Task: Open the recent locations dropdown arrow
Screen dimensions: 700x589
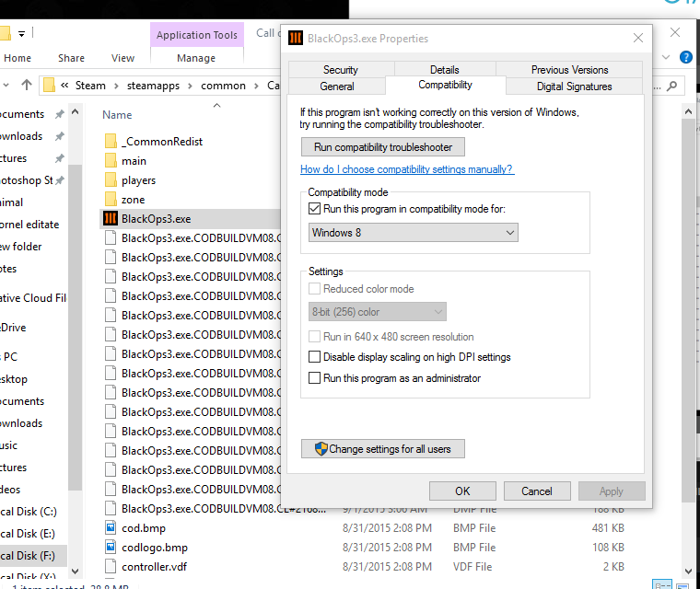Action: pyautogui.click(x=6, y=85)
